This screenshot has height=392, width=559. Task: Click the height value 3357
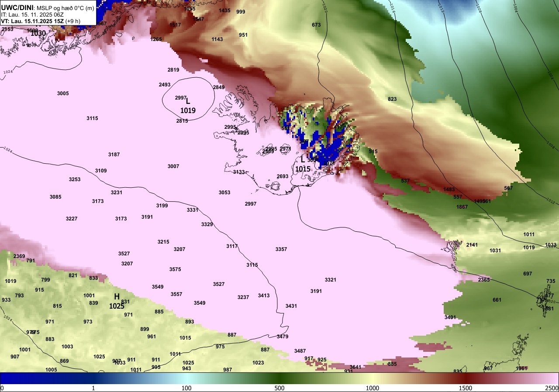(x=281, y=249)
